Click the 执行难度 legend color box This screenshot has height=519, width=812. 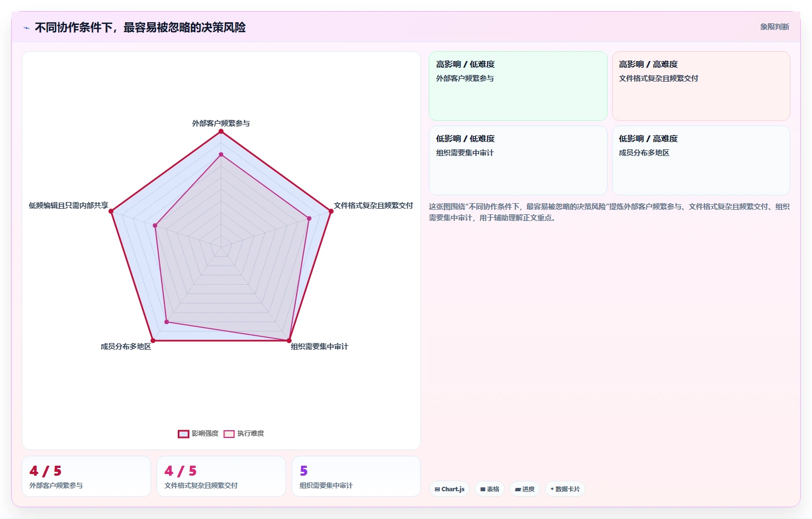[229, 434]
